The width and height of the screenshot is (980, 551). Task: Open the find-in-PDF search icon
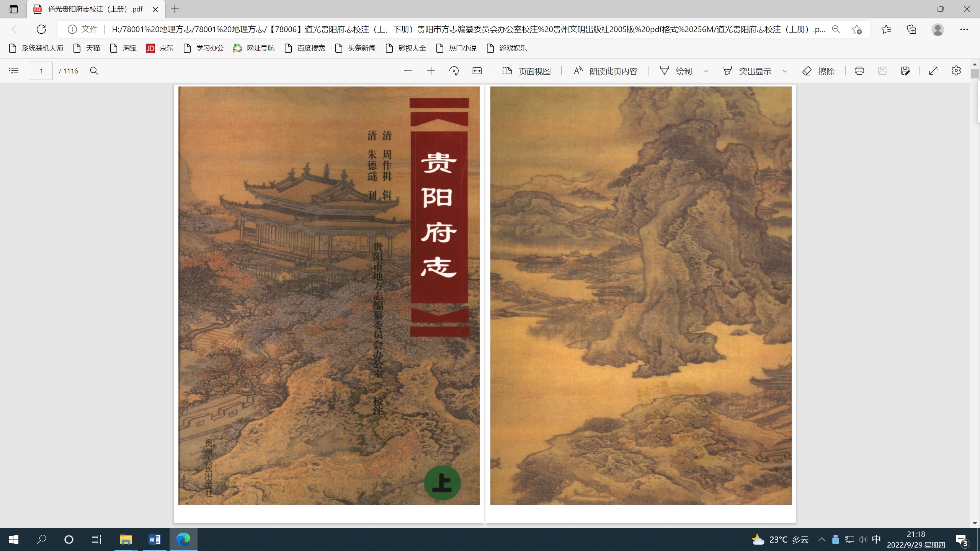94,71
